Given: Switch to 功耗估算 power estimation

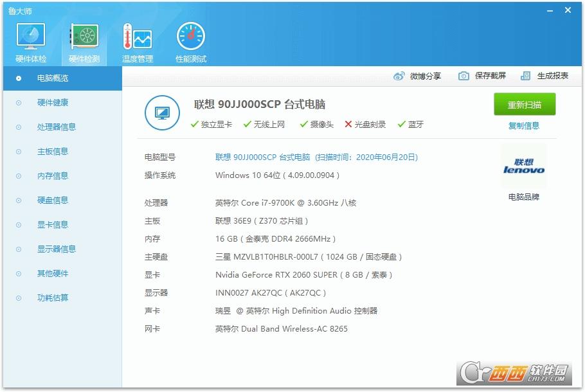Looking at the screenshot, I should pos(53,298).
